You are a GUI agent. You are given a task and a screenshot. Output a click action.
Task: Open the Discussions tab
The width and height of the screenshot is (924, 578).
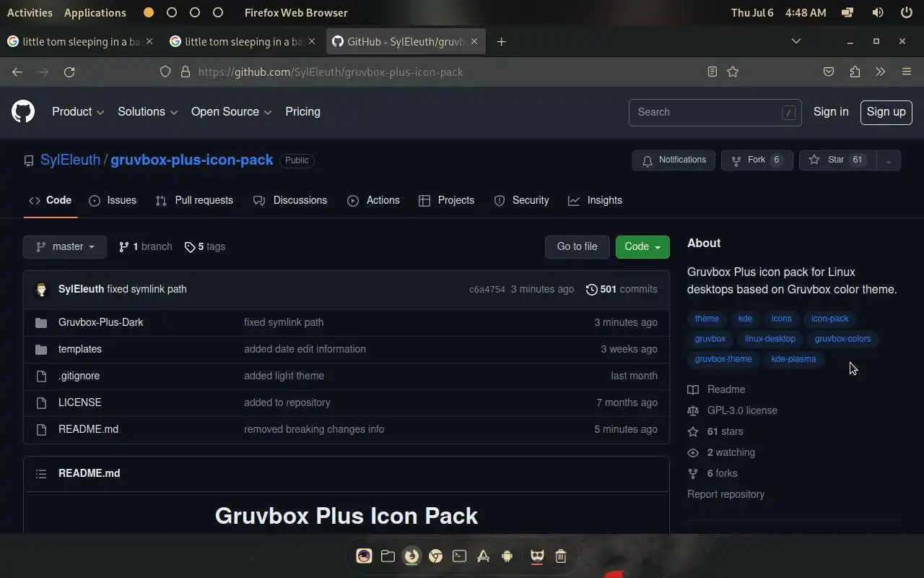(290, 201)
